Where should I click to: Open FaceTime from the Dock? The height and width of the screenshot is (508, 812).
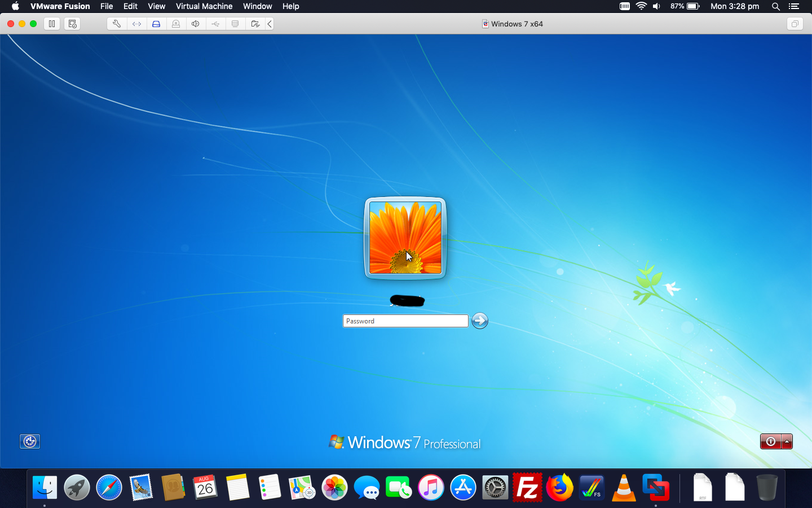(x=399, y=487)
